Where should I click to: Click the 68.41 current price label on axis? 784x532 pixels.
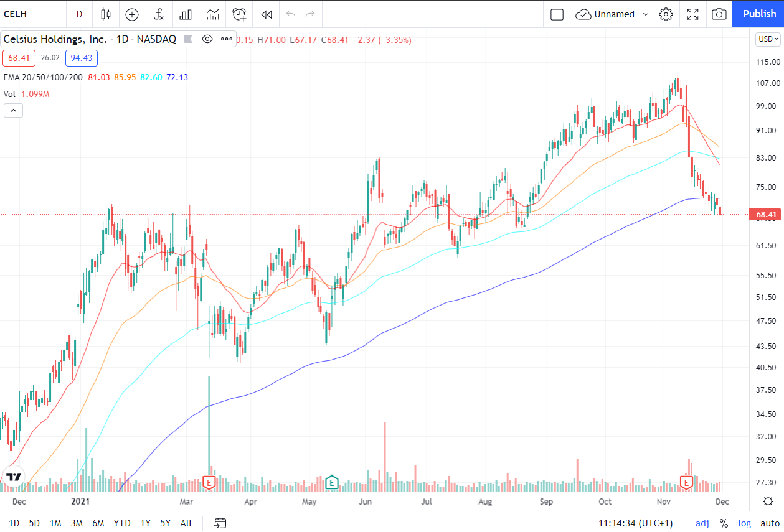[x=766, y=215]
